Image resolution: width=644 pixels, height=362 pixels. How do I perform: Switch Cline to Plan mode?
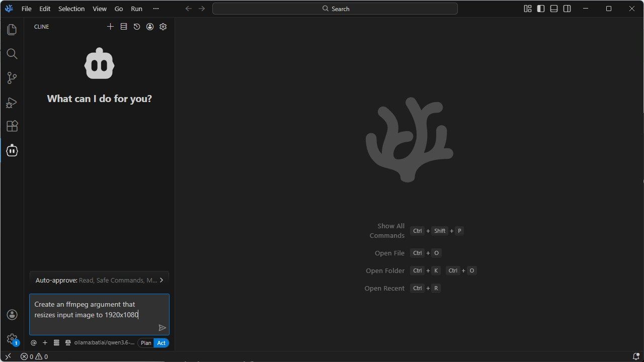pyautogui.click(x=146, y=343)
